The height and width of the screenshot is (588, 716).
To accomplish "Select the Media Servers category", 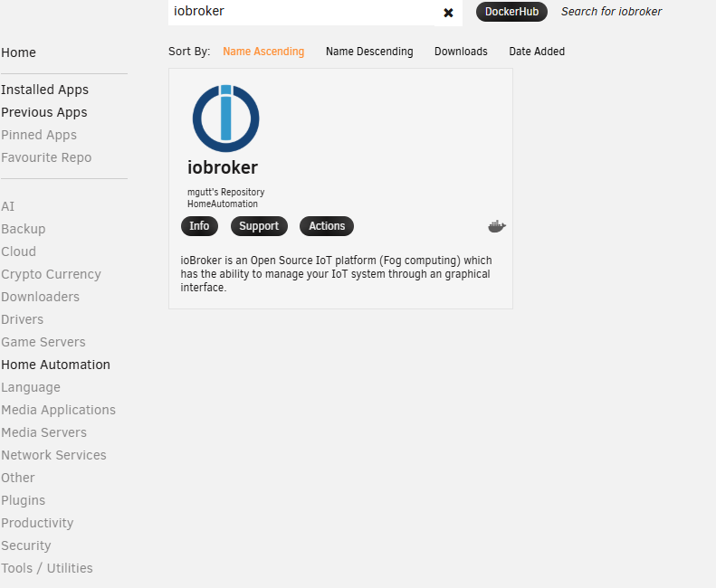I will point(43,432).
